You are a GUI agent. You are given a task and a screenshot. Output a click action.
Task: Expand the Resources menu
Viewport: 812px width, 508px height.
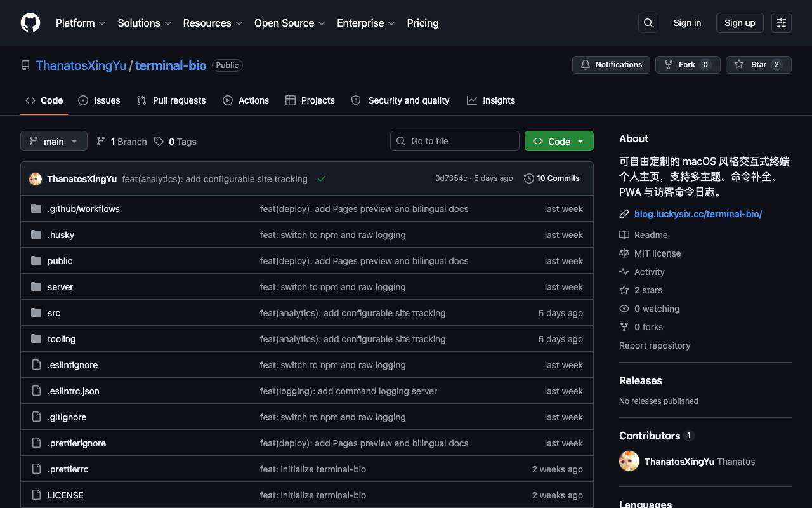click(213, 23)
